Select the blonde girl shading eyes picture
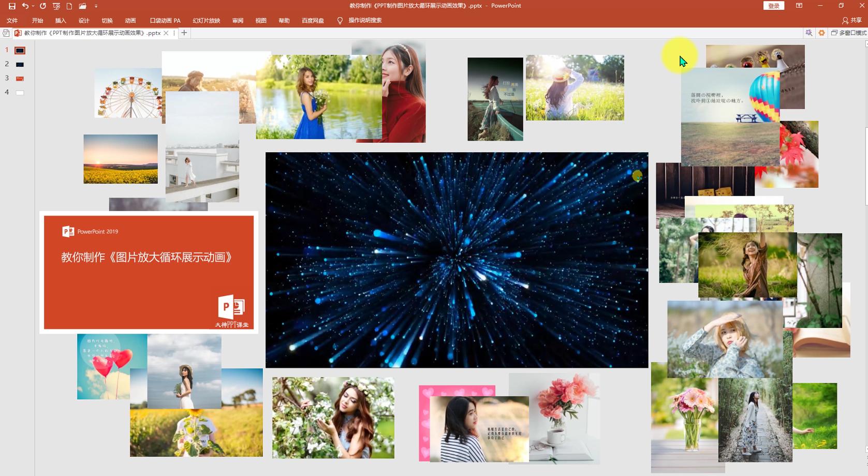 [x=725, y=339]
